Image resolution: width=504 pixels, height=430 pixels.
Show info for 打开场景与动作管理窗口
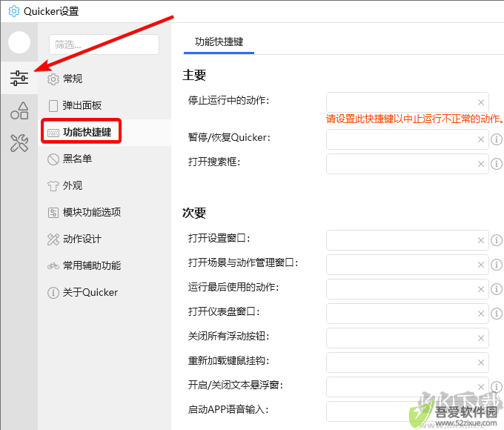pos(497,265)
